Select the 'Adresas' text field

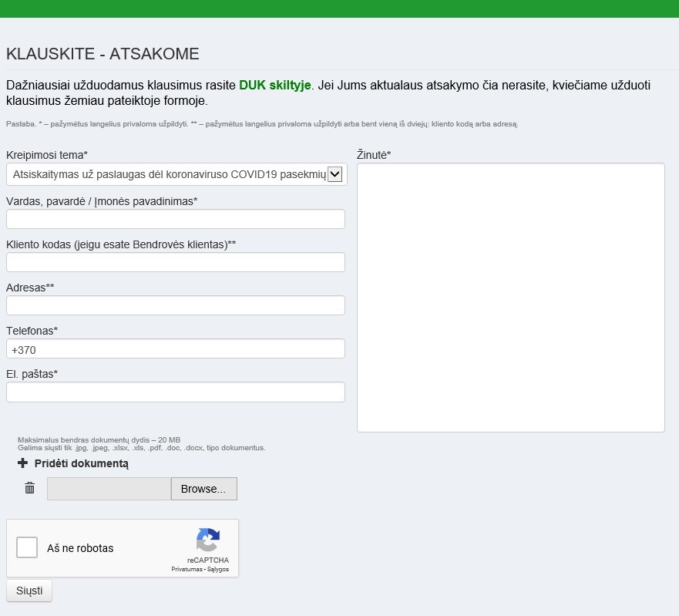tap(175, 306)
